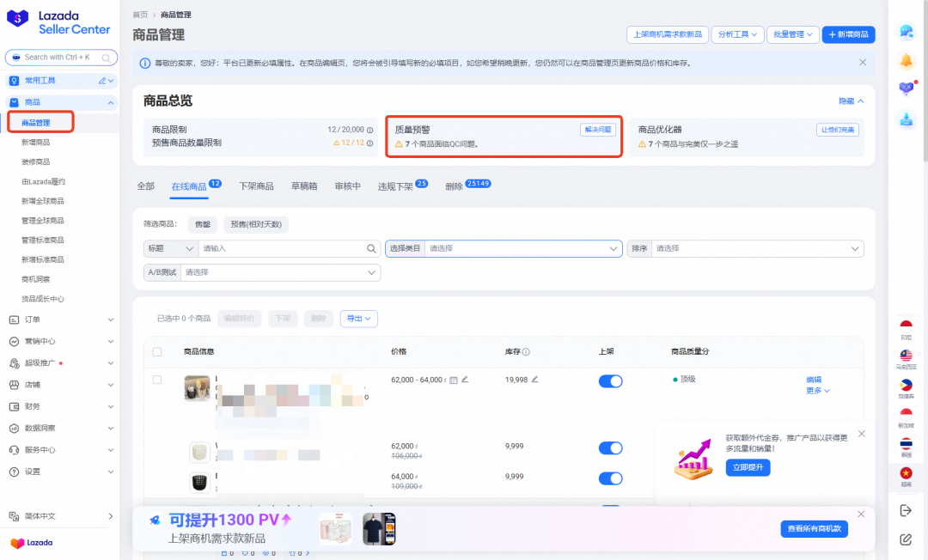Tick the first product row checkbox

click(x=157, y=380)
